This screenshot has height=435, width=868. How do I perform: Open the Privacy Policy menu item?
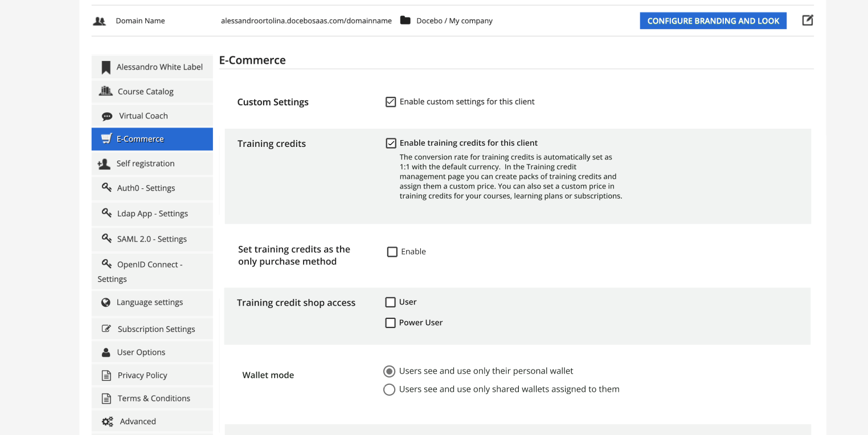[142, 375]
